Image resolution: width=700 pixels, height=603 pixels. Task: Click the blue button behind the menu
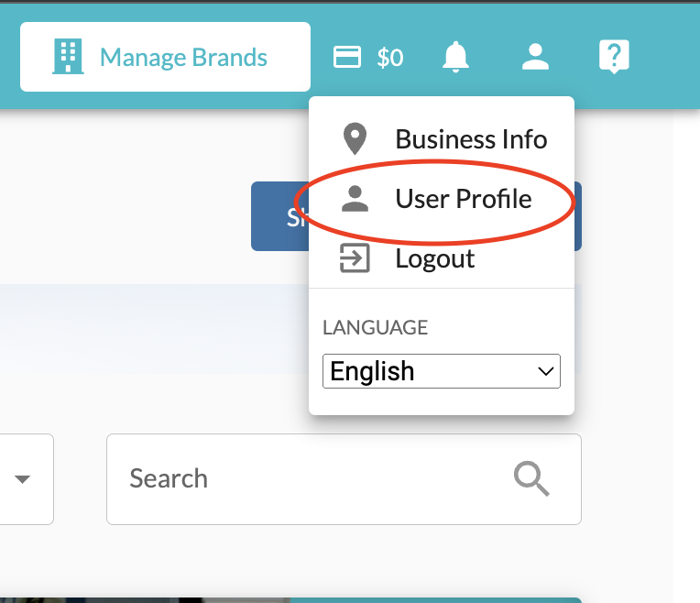279,217
